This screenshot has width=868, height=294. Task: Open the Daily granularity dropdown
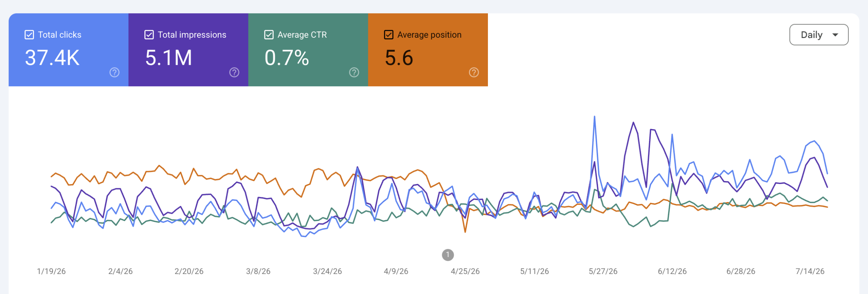[x=819, y=35]
